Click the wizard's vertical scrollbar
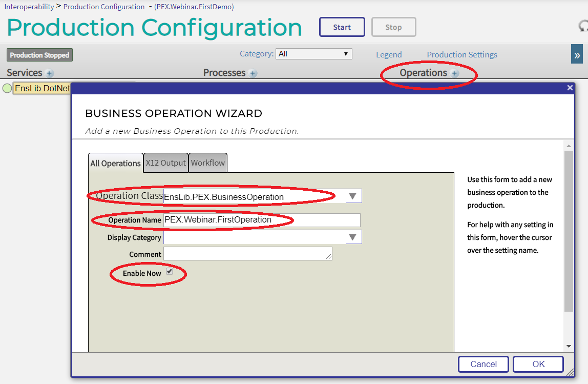The height and width of the screenshot is (384, 588). point(569,231)
